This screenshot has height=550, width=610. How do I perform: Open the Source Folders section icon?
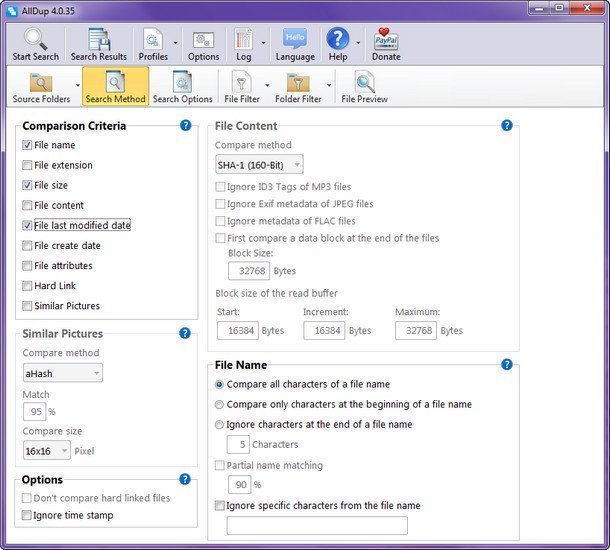pyautogui.click(x=41, y=82)
